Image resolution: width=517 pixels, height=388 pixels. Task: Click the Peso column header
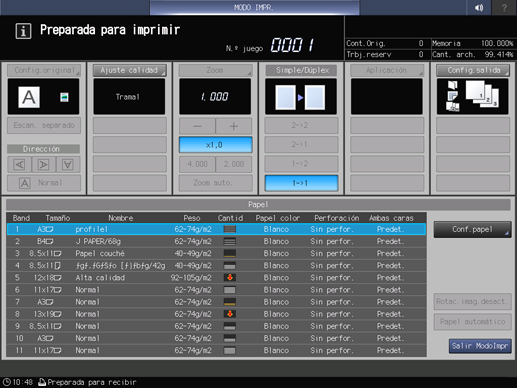[x=192, y=218]
